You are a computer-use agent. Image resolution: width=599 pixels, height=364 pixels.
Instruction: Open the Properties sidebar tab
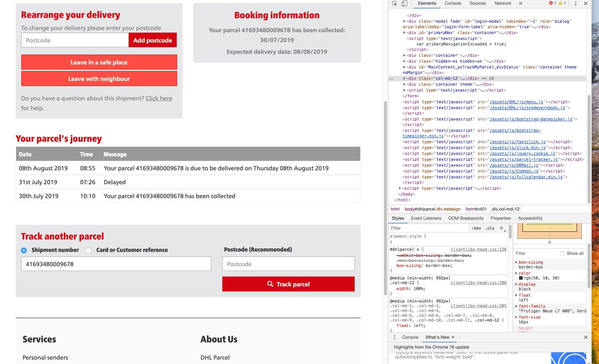coord(501,218)
